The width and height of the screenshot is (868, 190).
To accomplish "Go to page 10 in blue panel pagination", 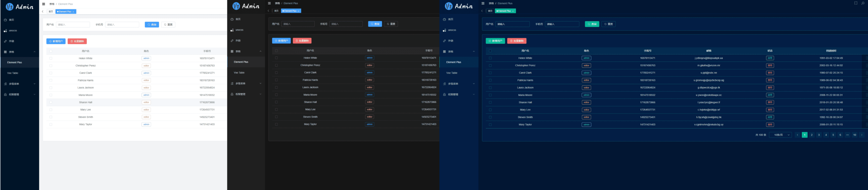I will (x=854, y=135).
